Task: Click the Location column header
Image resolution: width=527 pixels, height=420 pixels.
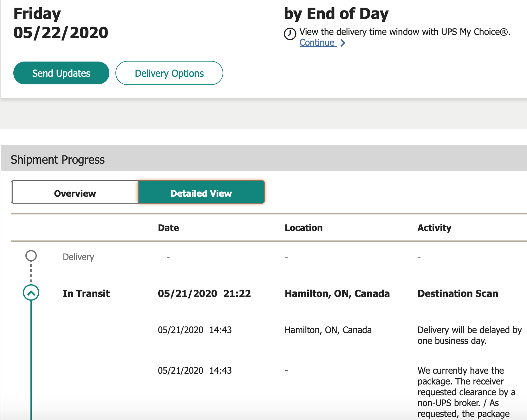Action: coord(303,228)
